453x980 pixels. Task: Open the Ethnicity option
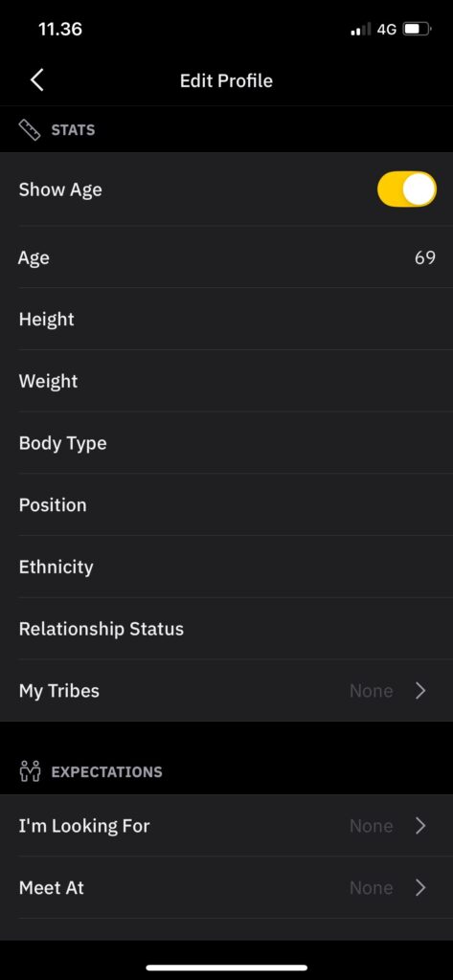click(226, 567)
